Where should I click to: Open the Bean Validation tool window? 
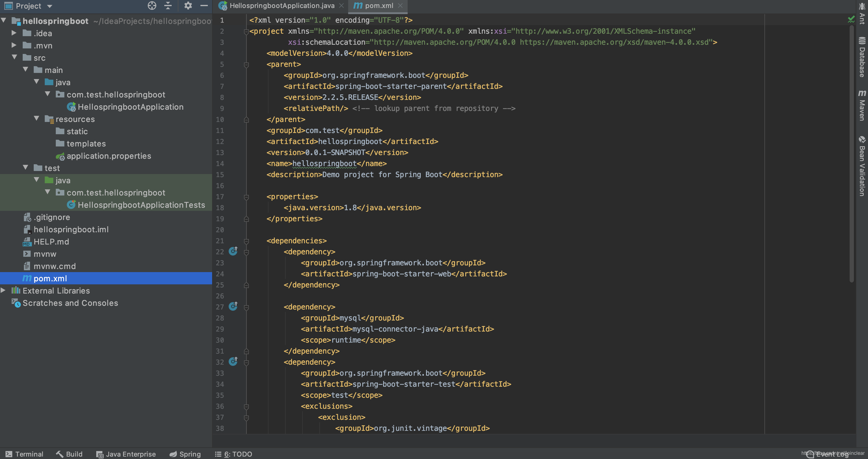(862, 166)
